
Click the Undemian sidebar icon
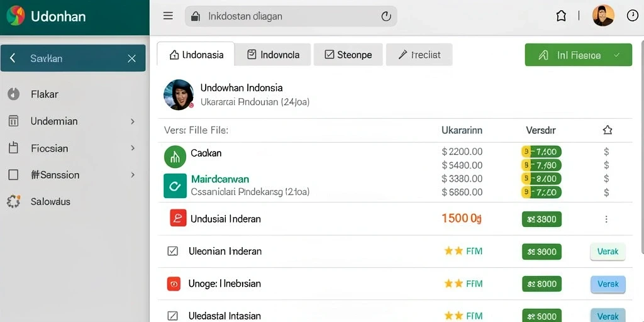(x=13, y=121)
